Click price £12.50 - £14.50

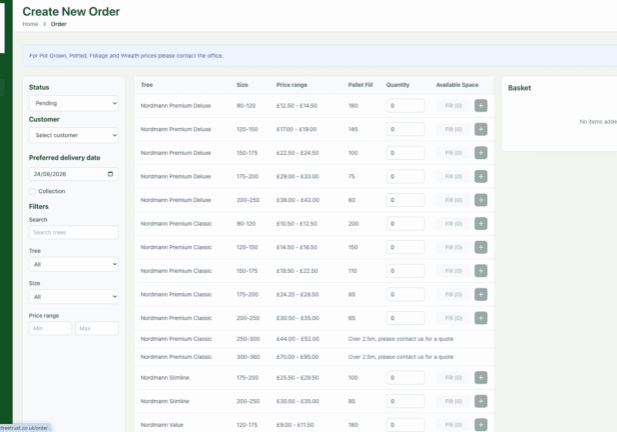[x=297, y=105]
